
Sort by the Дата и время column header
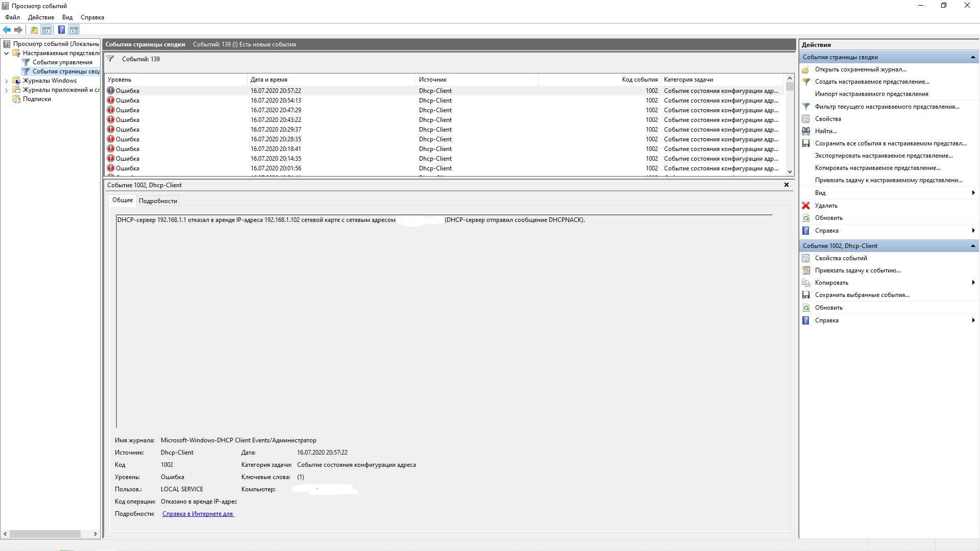[331, 80]
